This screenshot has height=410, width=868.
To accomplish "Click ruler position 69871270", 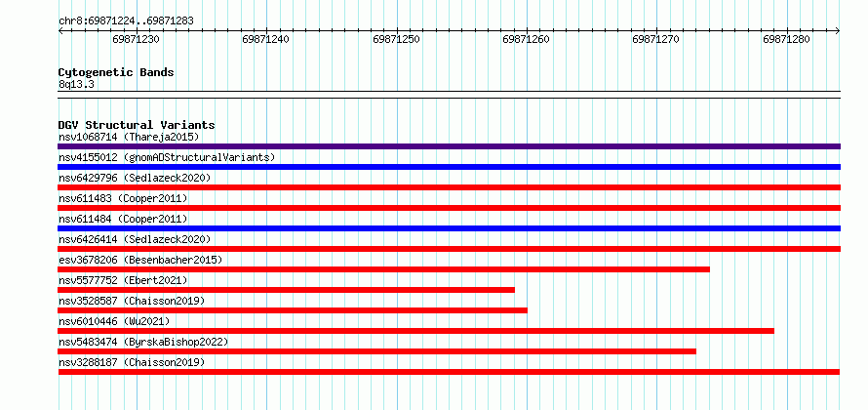I will click(x=656, y=39).
